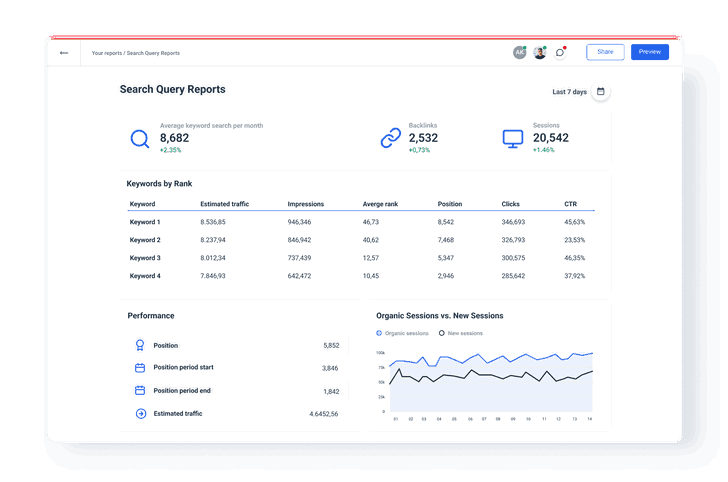Screen dimensions: 728x482
Task: Sort by CTR column header
Action: coord(570,204)
